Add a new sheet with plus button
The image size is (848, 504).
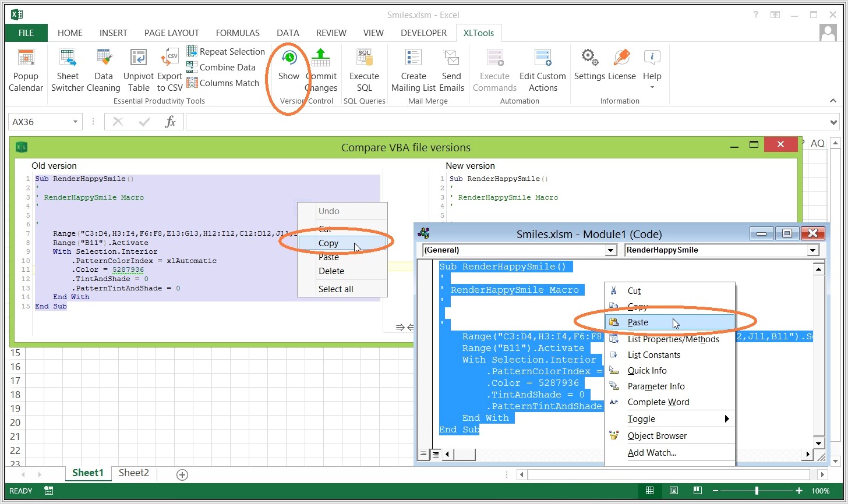182,475
